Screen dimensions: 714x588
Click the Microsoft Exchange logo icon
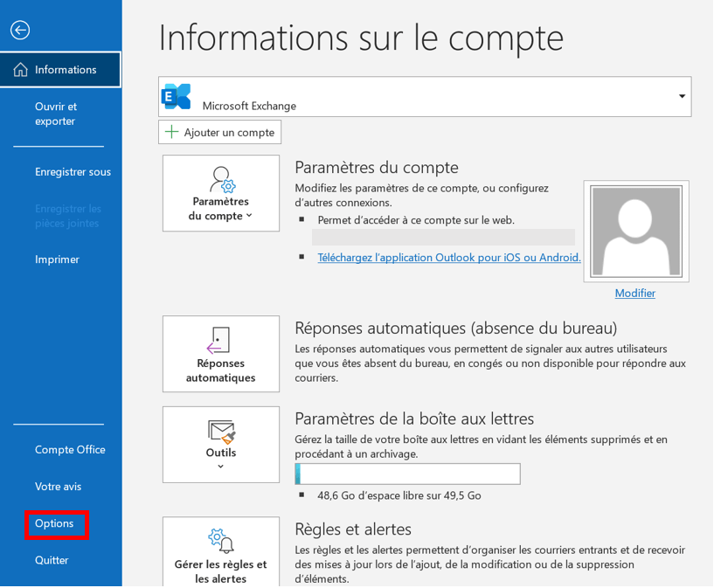[177, 96]
